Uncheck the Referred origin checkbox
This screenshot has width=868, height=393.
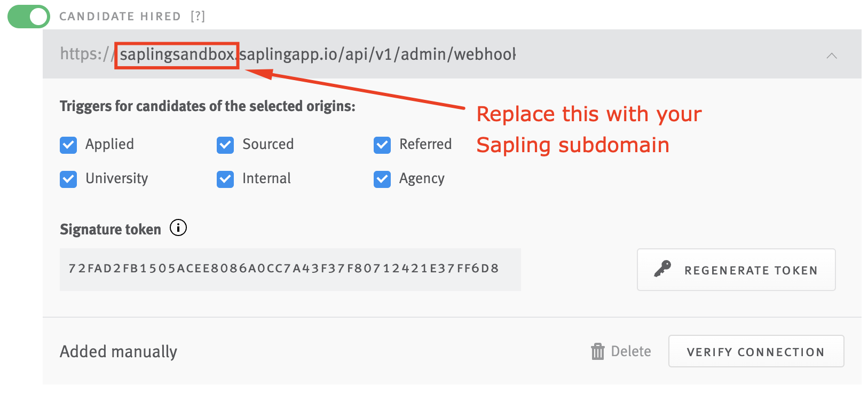pyautogui.click(x=382, y=145)
